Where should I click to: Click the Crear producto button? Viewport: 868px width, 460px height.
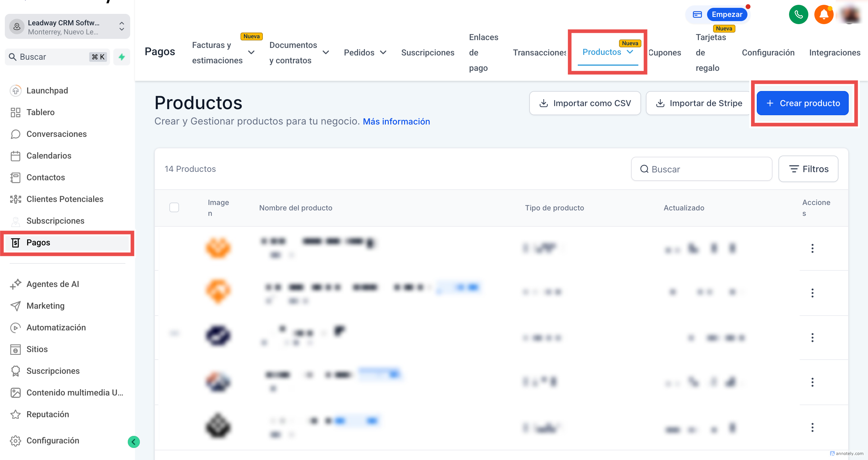click(x=802, y=103)
